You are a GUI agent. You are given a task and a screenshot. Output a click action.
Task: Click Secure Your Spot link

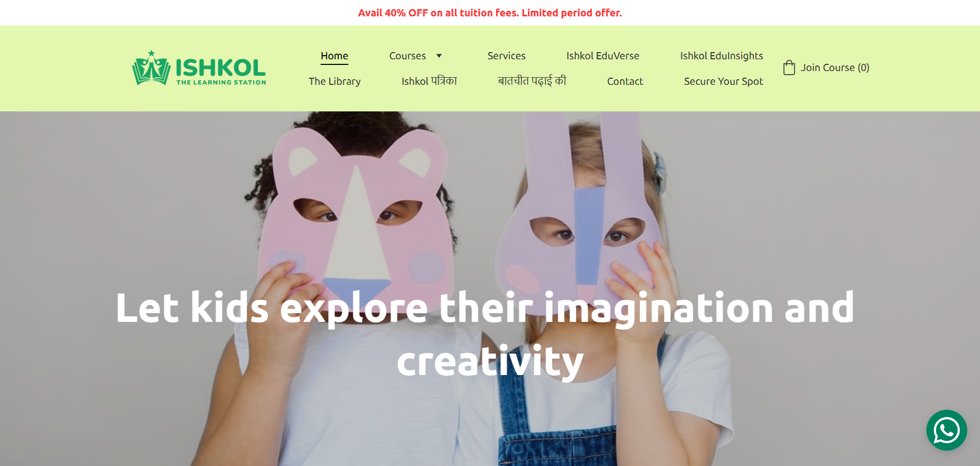pyautogui.click(x=724, y=81)
